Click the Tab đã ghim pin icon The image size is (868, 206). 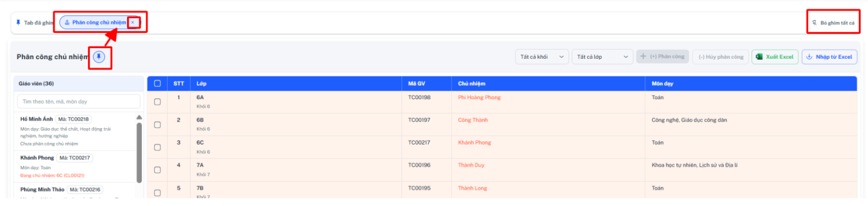point(18,22)
